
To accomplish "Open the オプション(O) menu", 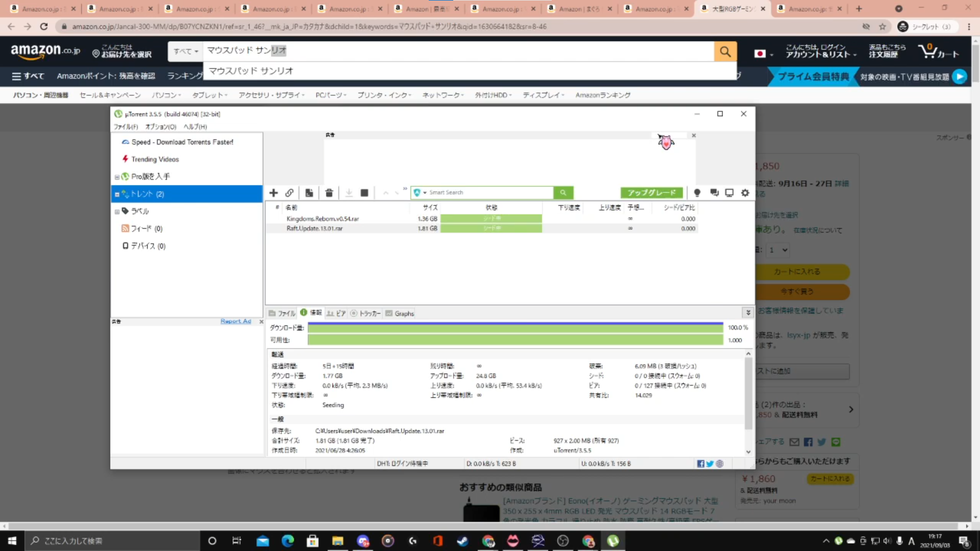I will (161, 127).
